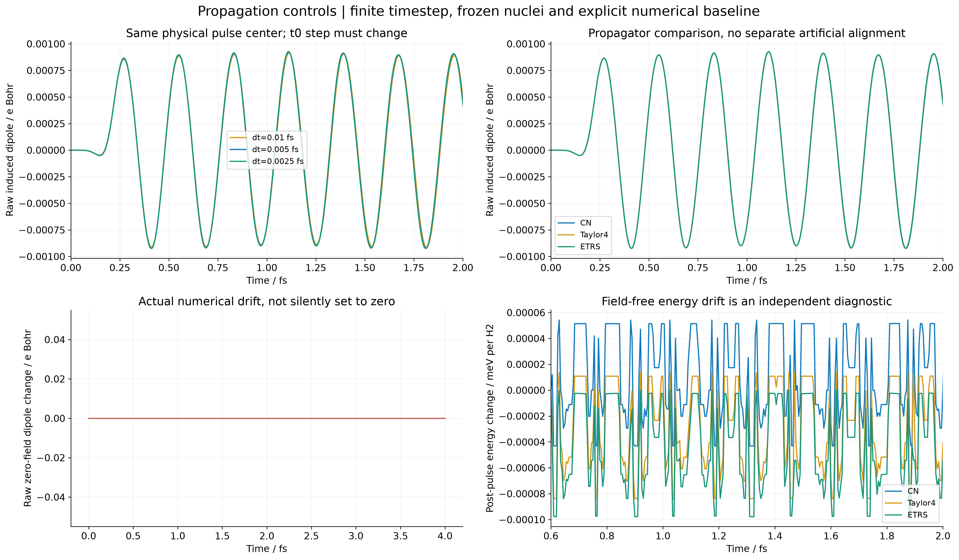Click the title 'Same physical pulse center; t0 step must change'
The height and width of the screenshot is (560, 959).
267,34
